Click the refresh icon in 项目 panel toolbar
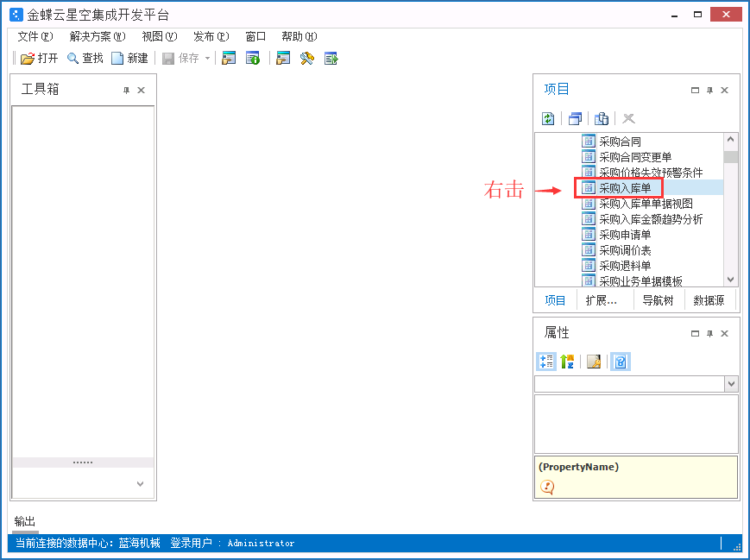This screenshot has height=560, width=750. (548, 118)
